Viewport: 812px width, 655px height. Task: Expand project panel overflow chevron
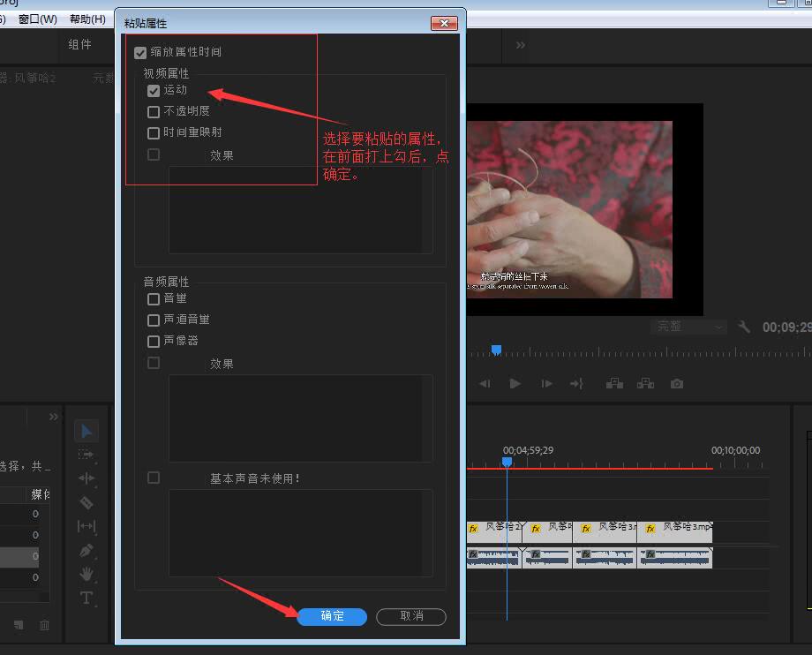point(54,417)
